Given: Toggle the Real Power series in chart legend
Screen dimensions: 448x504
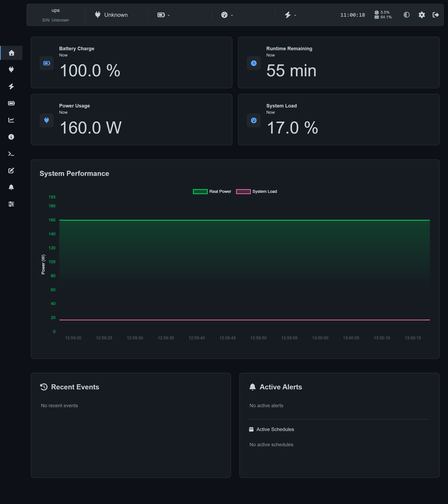Looking at the screenshot, I should (212, 192).
